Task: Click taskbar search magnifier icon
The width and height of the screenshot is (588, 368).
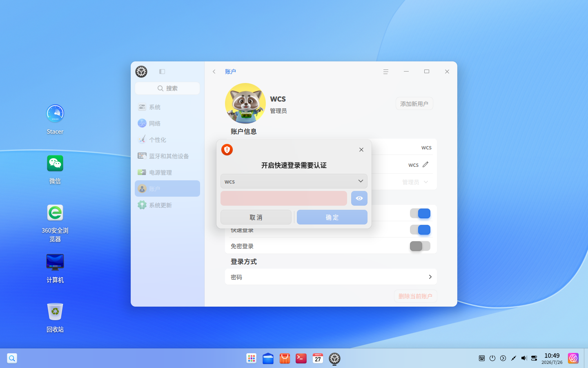Action: point(12,359)
